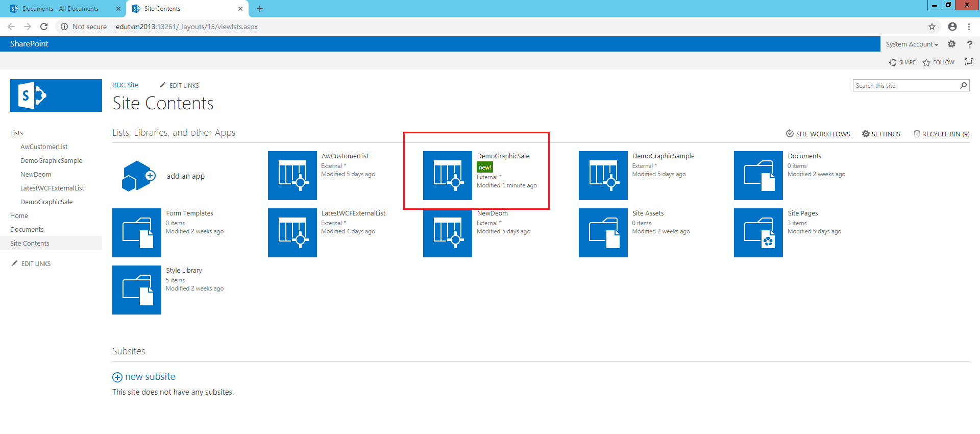Click the browser back arrow

(11, 27)
